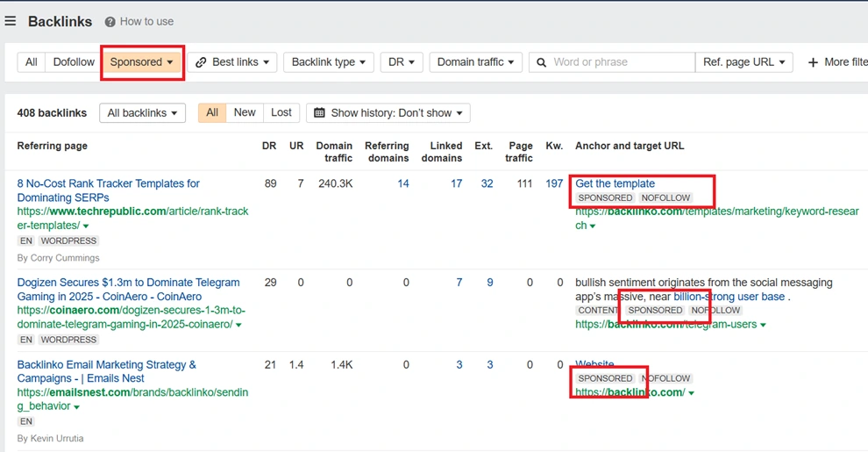Open the All backlinks dropdown
This screenshot has width=868, height=452.
142,113
